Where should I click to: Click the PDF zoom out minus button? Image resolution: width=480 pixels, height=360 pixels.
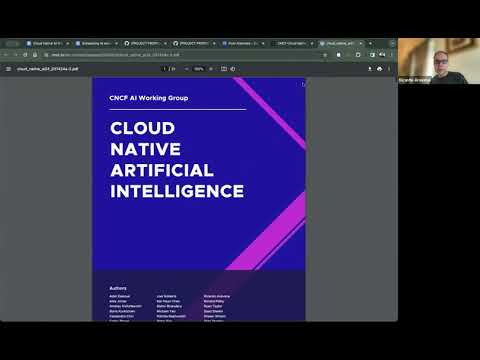coord(187,69)
